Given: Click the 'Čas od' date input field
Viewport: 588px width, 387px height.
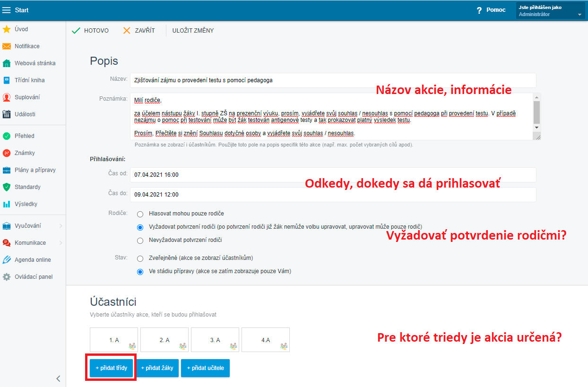Looking at the screenshot, I should pyautogui.click(x=333, y=175).
